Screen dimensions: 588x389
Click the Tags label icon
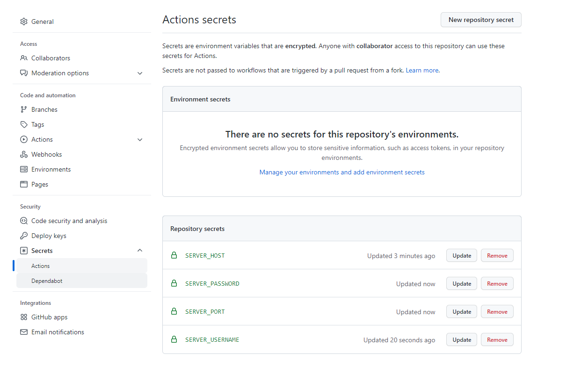(24, 124)
